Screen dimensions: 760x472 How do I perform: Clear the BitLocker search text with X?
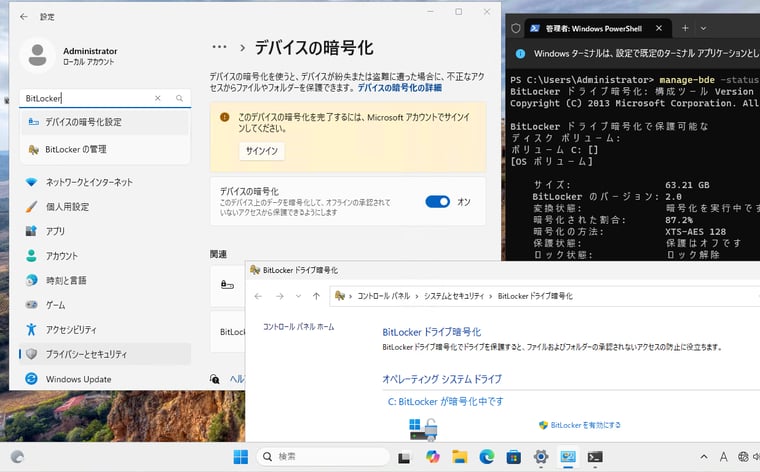pos(158,98)
